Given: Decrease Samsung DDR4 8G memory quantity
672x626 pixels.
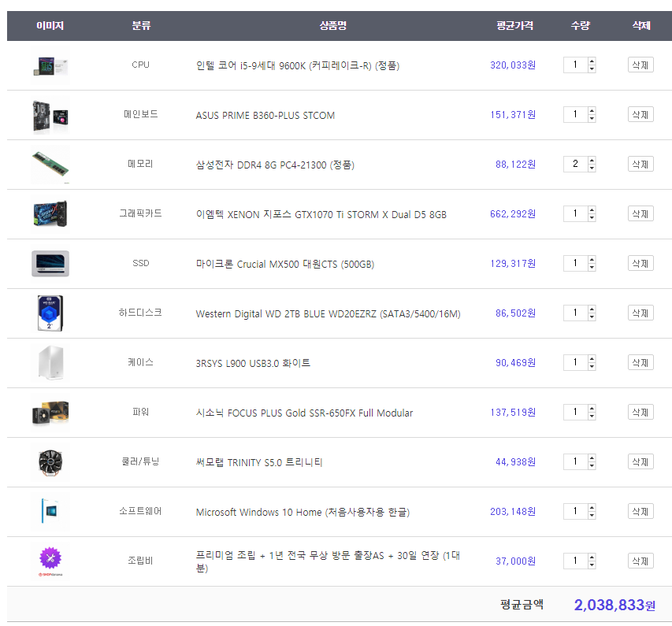Looking at the screenshot, I should coord(592,168).
